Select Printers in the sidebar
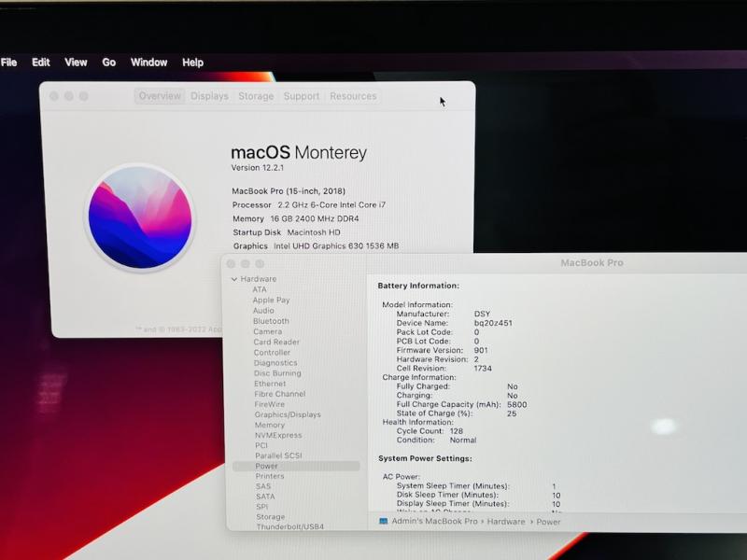Viewport: 747px width, 560px height. coord(270,476)
